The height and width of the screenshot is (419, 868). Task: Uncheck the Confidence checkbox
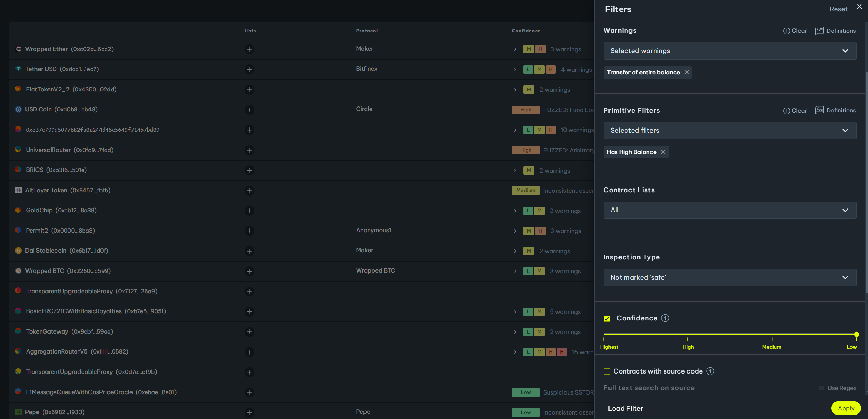[607, 319]
